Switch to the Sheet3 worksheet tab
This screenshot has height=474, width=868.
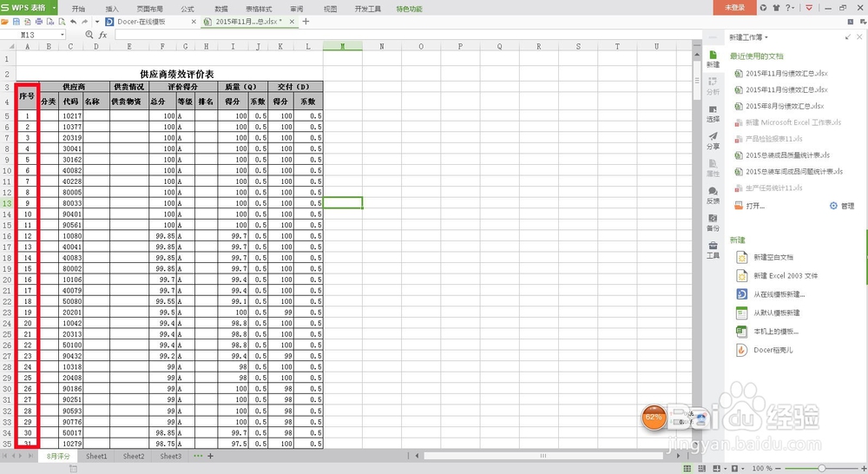[x=170, y=457]
